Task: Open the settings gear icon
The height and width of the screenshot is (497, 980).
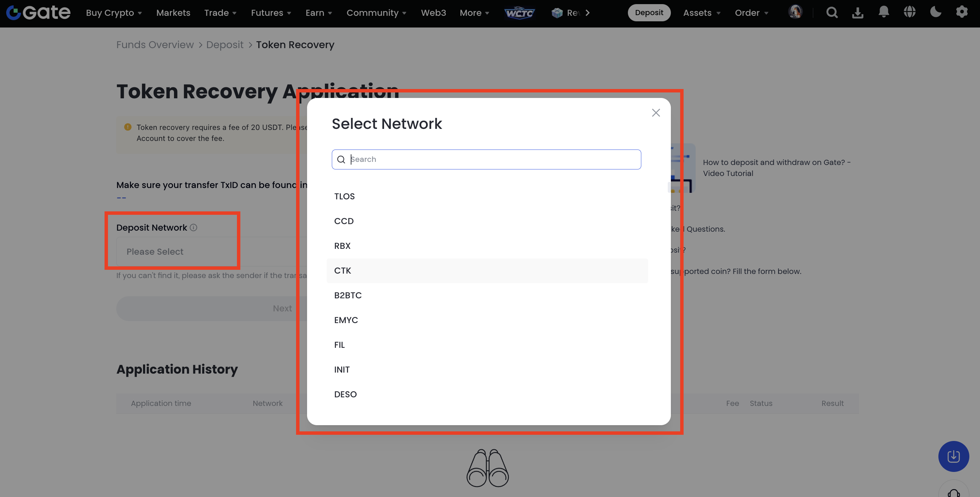Action: tap(961, 12)
